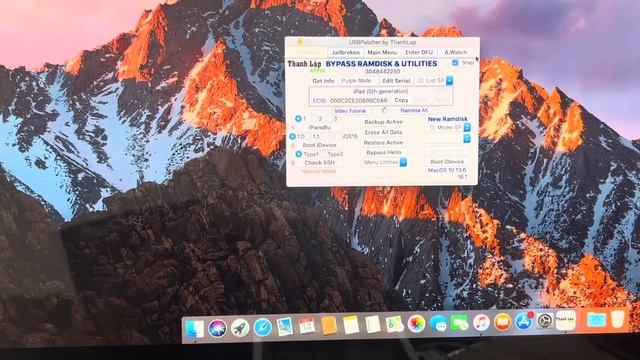Click the number 3048442250
The image size is (640, 360).
click(382, 71)
